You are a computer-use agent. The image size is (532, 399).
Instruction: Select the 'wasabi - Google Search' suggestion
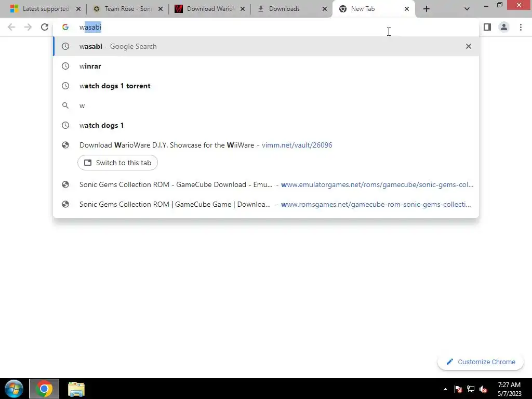[x=266, y=46]
